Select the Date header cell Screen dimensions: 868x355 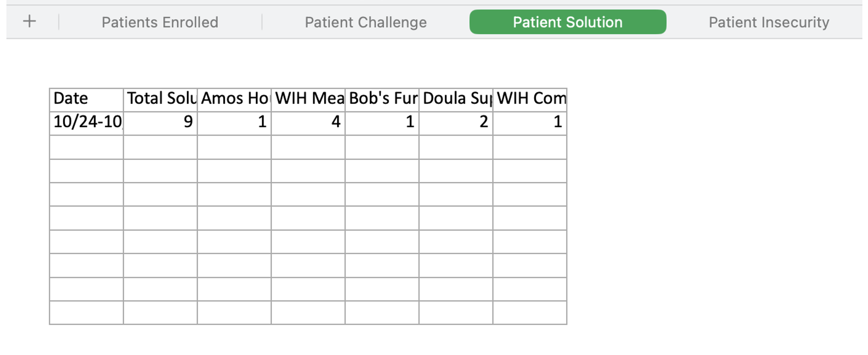pos(86,100)
